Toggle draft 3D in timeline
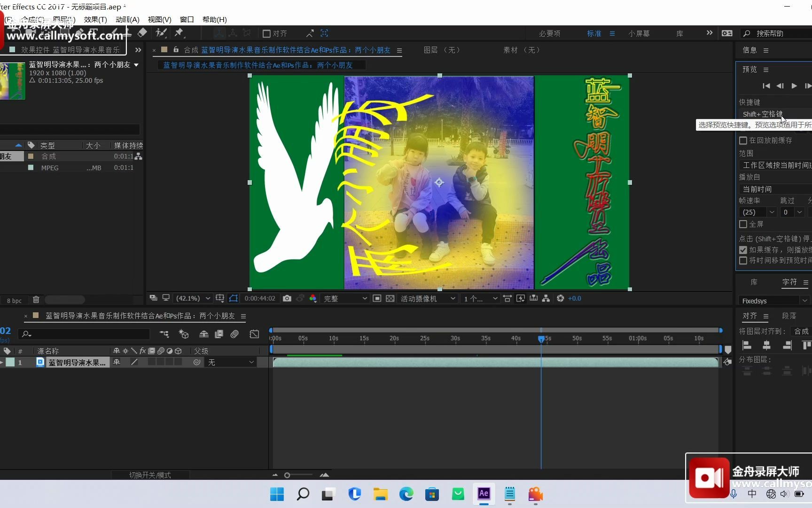The width and height of the screenshot is (812, 508). [184, 334]
